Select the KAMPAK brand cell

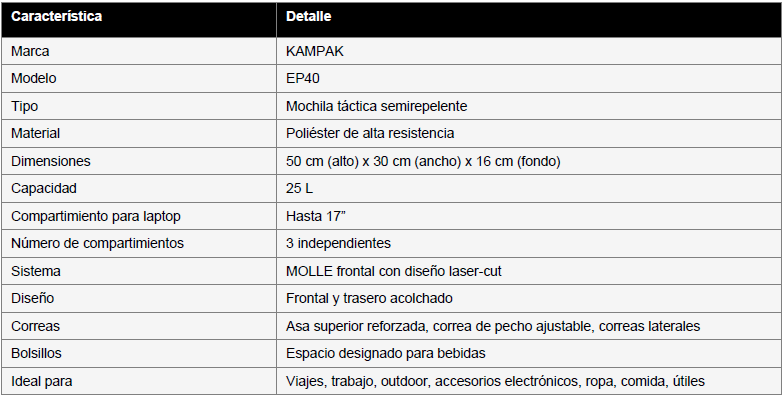coord(528,51)
